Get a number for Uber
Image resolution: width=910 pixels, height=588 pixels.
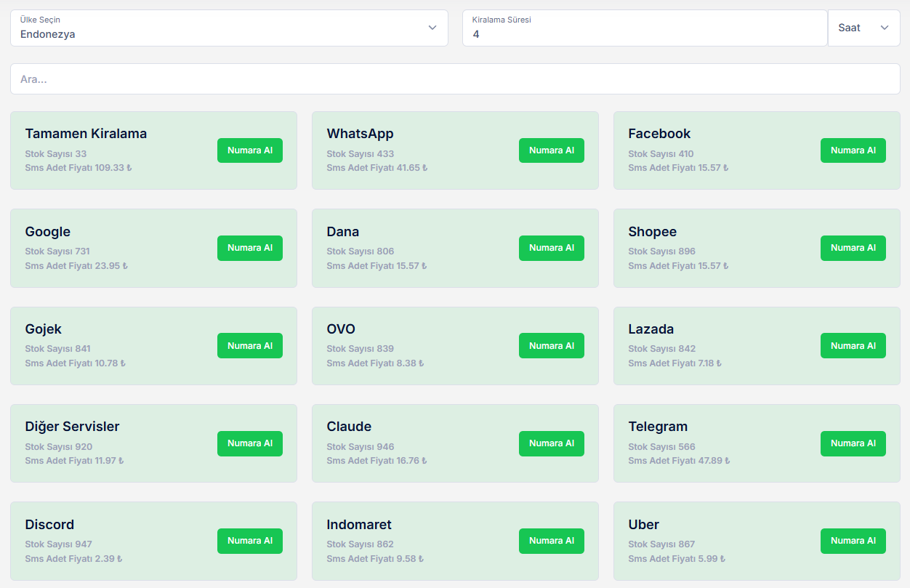(853, 541)
